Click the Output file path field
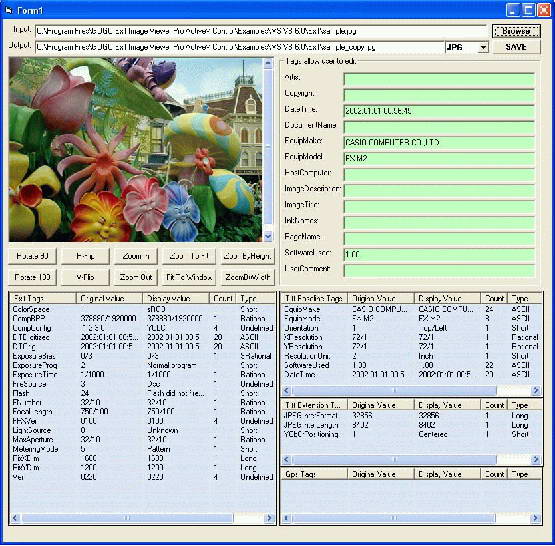Image resolution: width=555 pixels, height=546 pixels. [240, 47]
